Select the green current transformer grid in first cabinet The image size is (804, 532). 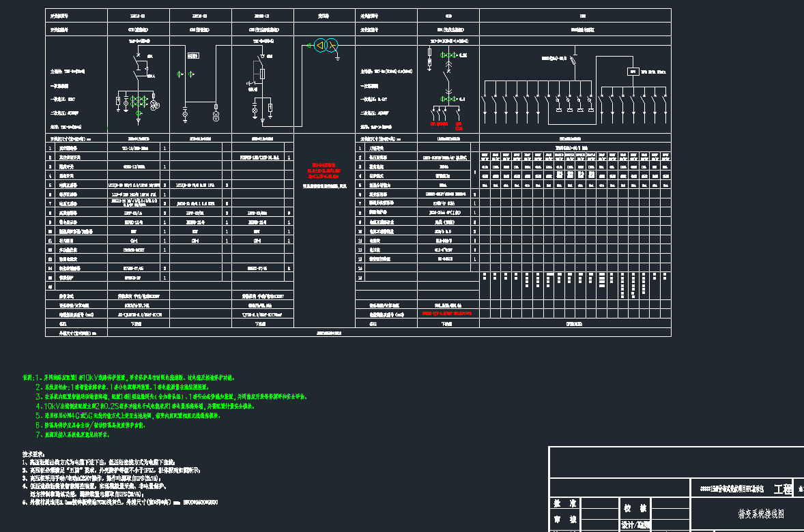pos(140,100)
